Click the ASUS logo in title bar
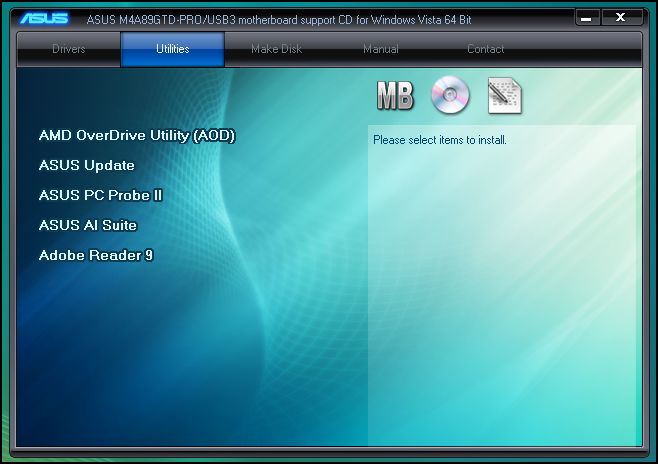Screen dimensions: 658x464 (x=44, y=19)
